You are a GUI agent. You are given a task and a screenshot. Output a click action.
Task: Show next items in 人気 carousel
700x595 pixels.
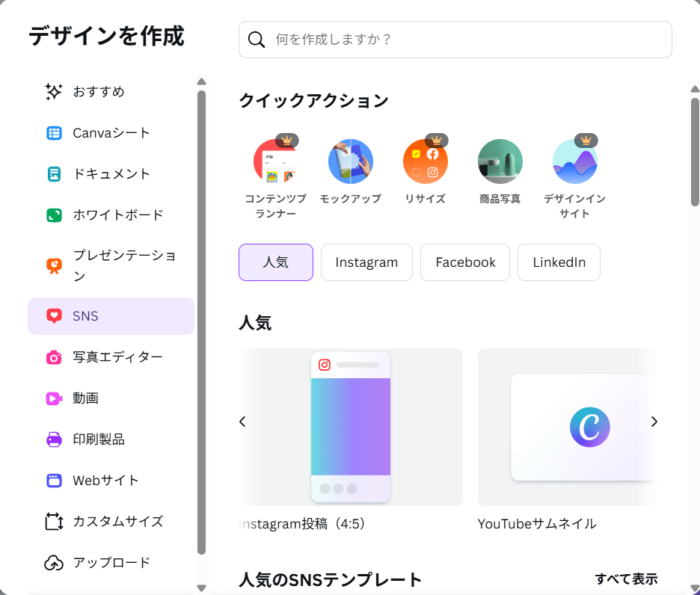(654, 422)
